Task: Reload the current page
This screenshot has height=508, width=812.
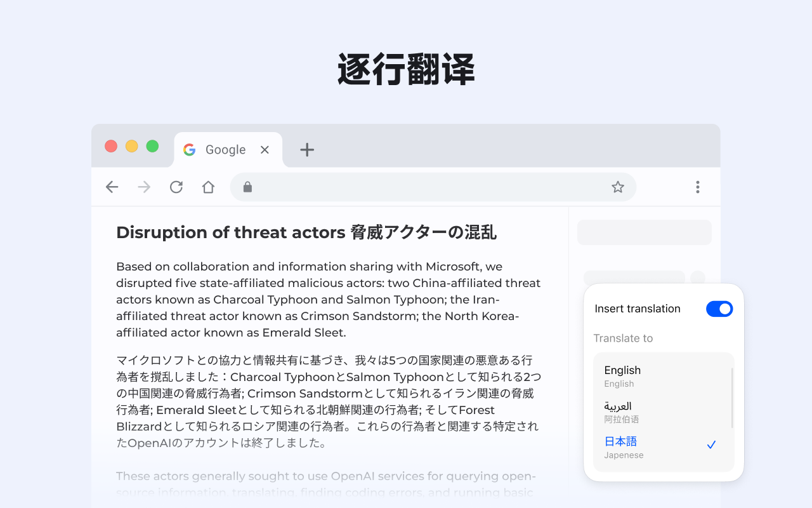Action: (176, 187)
